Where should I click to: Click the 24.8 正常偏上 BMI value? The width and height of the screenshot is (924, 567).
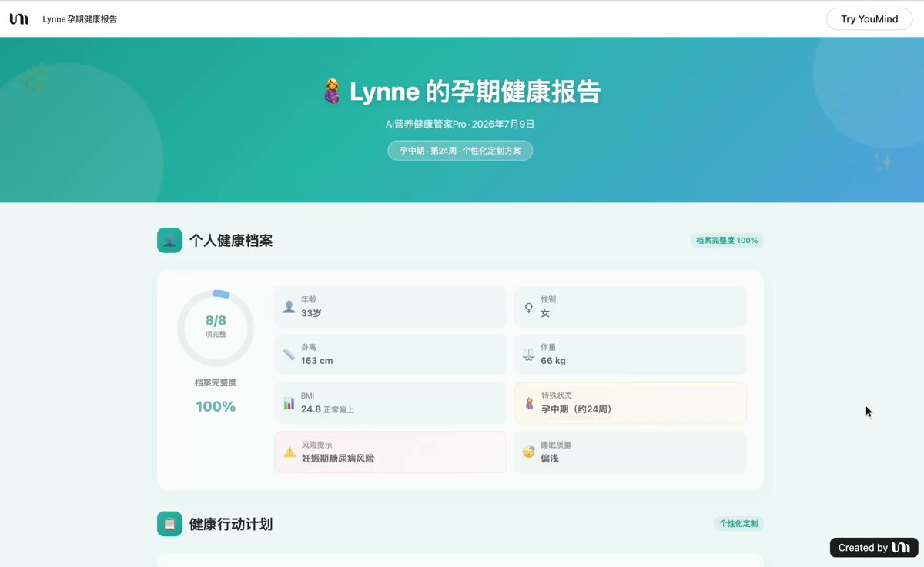point(327,409)
